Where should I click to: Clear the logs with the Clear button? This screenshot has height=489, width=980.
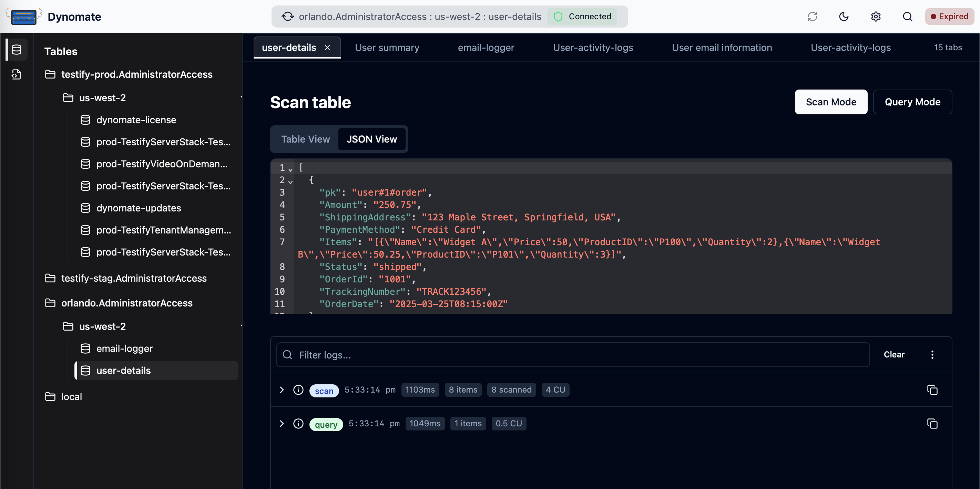(894, 354)
